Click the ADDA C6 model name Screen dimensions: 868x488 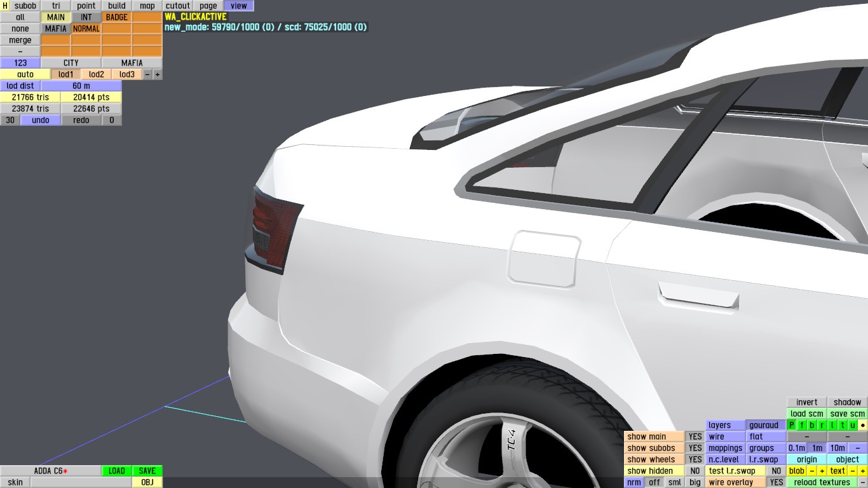pyautogui.click(x=51, y=471)
